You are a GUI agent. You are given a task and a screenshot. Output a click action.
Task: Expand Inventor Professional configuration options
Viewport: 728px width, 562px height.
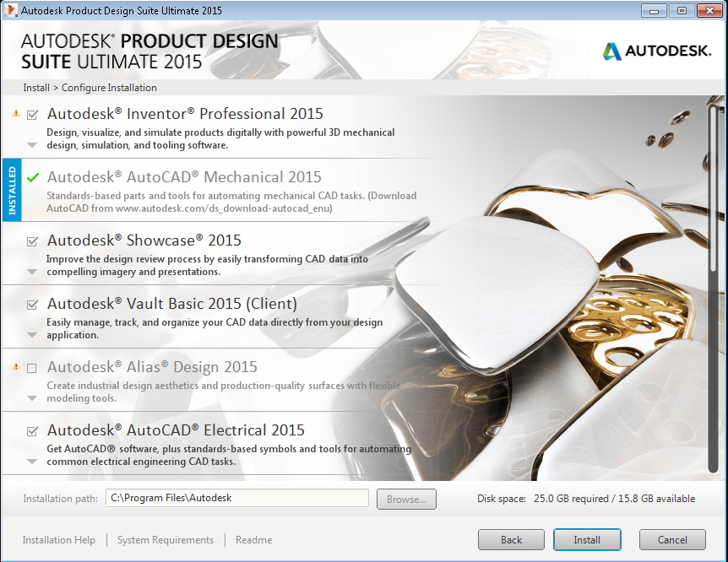(32, 145)
